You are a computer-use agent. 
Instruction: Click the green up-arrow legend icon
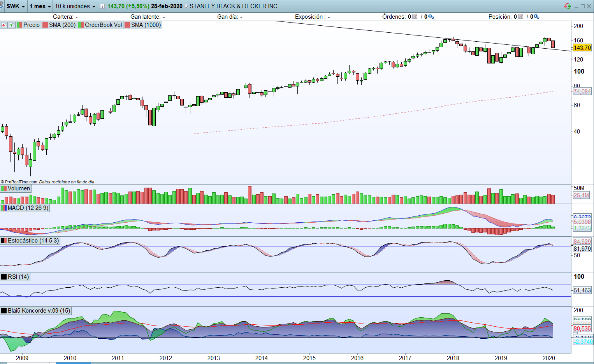click(11, 25)
